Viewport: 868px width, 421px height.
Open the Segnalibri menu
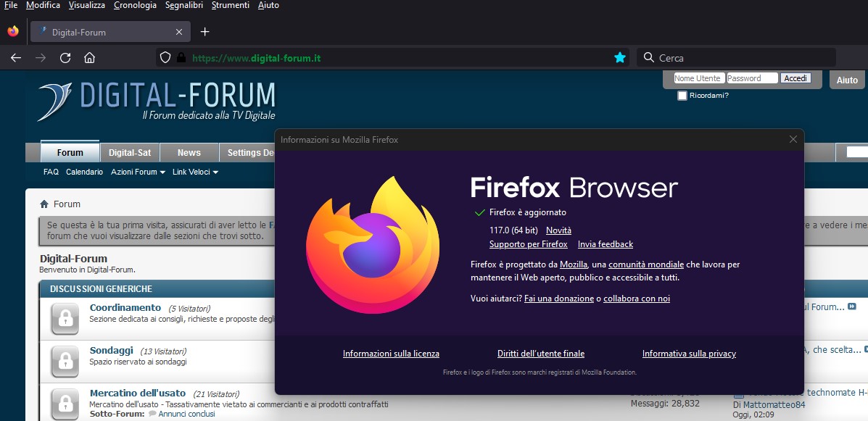coord(183,5)
